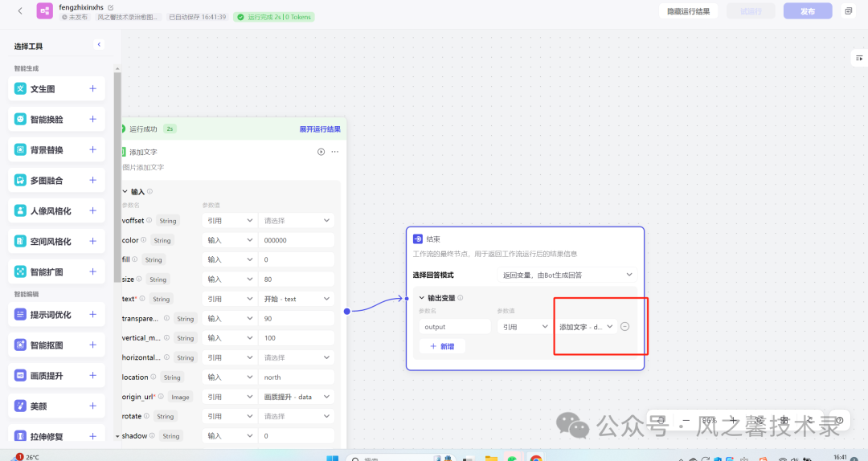Open output variable 引用 type dropdown
Screen dimensions: 868x461
(x=524, y=327)
